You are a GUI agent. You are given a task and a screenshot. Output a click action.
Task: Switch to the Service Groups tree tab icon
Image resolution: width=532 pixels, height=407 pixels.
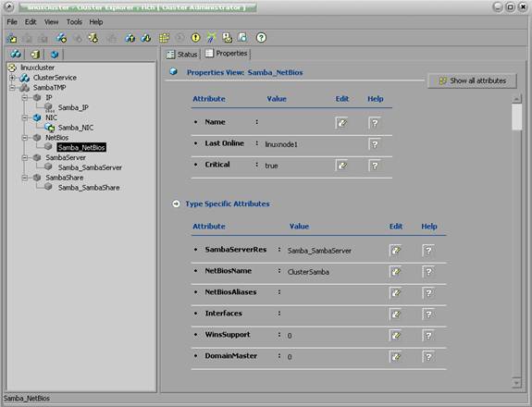pyautogui.click(x=16, y=54)
